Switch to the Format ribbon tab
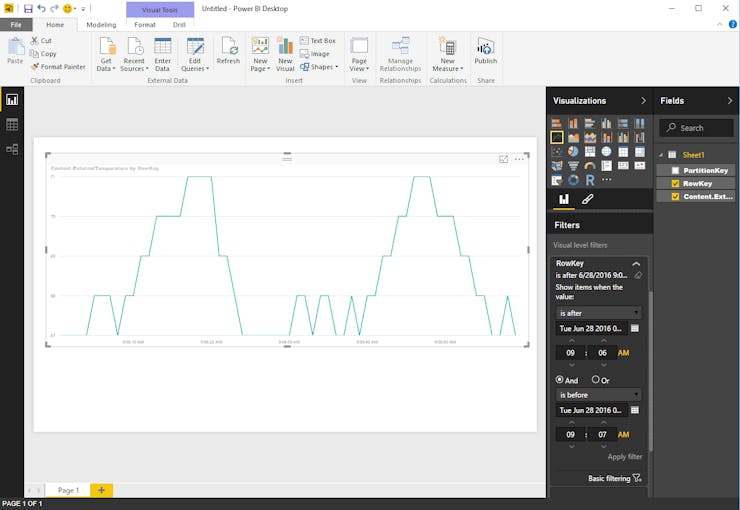The height and width of the screenshot is (510, 740). pyautogui.click(x=145, y=25)
